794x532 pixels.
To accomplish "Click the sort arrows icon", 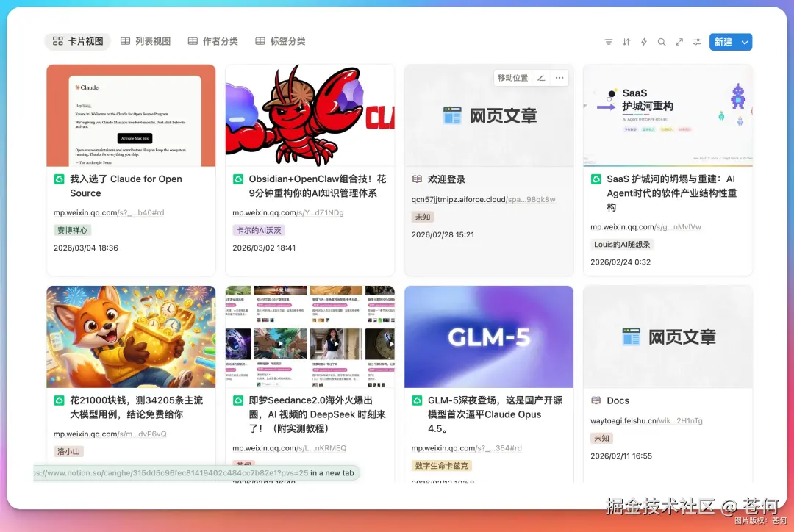I will tap(626, 42).
